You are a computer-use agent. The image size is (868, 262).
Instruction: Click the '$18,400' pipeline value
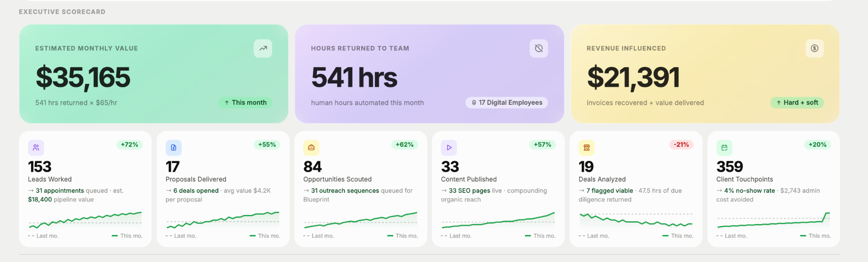point(40,199)
